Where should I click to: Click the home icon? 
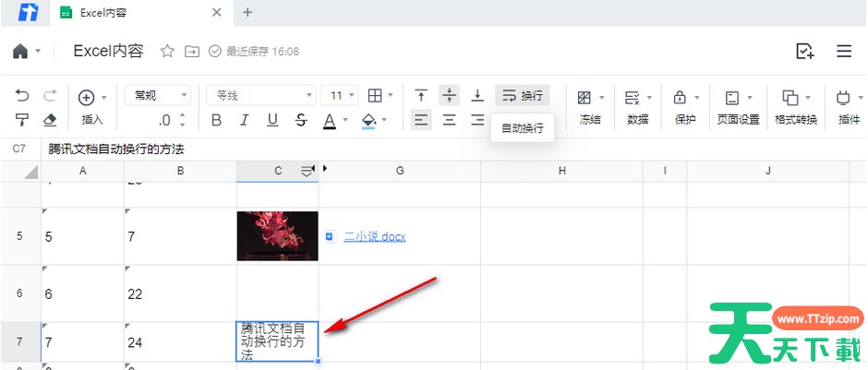20,52
